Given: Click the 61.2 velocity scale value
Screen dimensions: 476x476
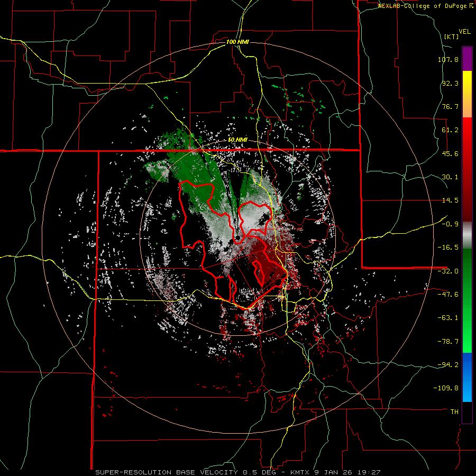Looking at the screenshot, I should tap(450, 130).
